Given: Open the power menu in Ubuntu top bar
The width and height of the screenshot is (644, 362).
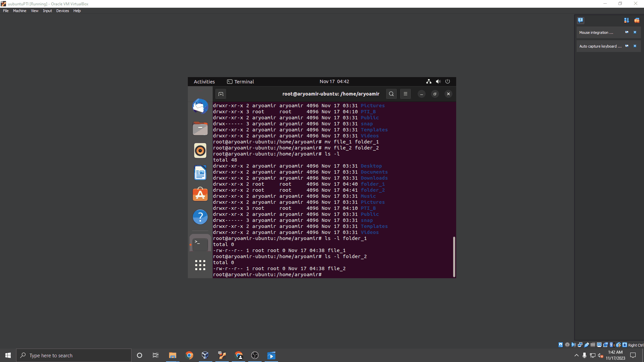Looking at the screenshot, I should coord(447,81).
